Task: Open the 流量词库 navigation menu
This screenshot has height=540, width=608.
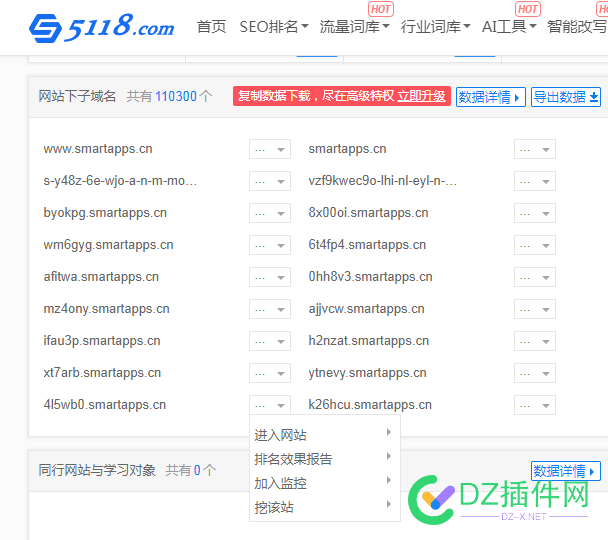Action: pyautogui.click(x=354, y=27)
